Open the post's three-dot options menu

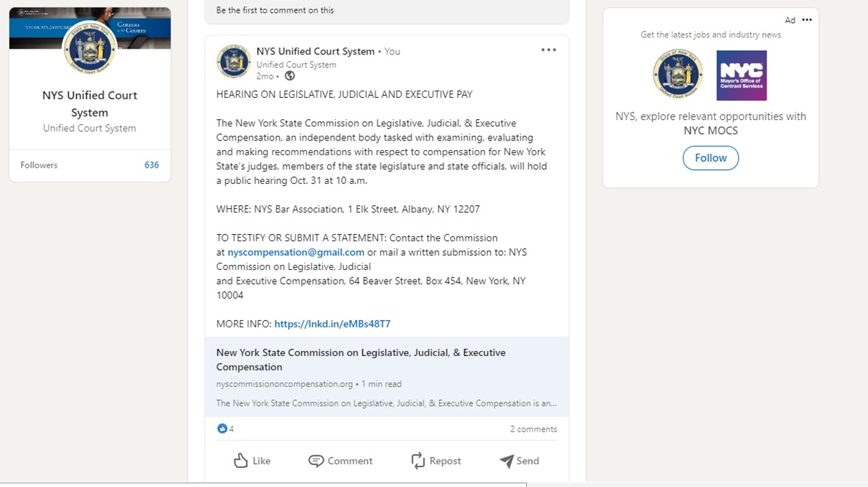(x=548, y=50)
